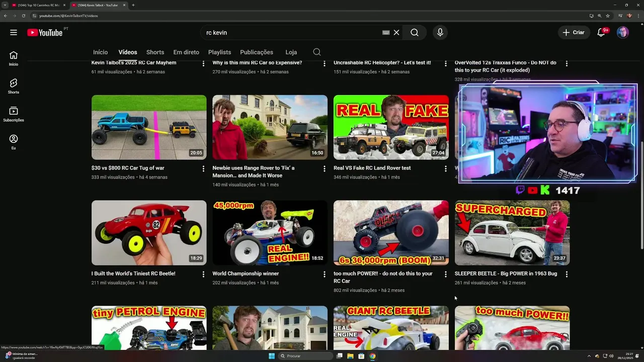The width and height of the screenshot is (644, 362).
Task: Switch to the Publicações tab
Action: coord(257,52)
